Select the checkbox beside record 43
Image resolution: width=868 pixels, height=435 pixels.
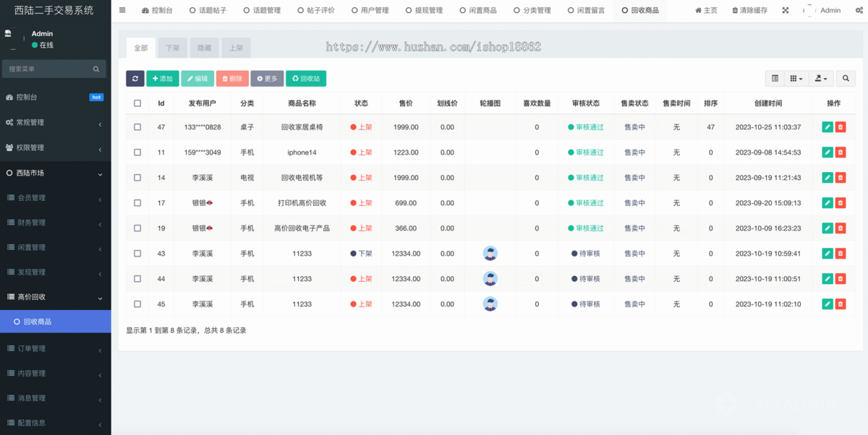pyautogui.click(x=136, y=254)
